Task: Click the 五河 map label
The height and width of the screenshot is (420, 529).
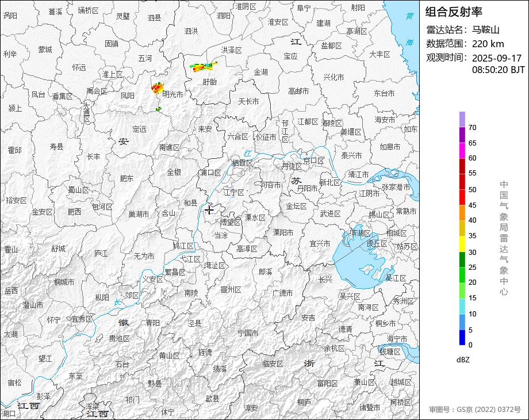Action: 145,59
